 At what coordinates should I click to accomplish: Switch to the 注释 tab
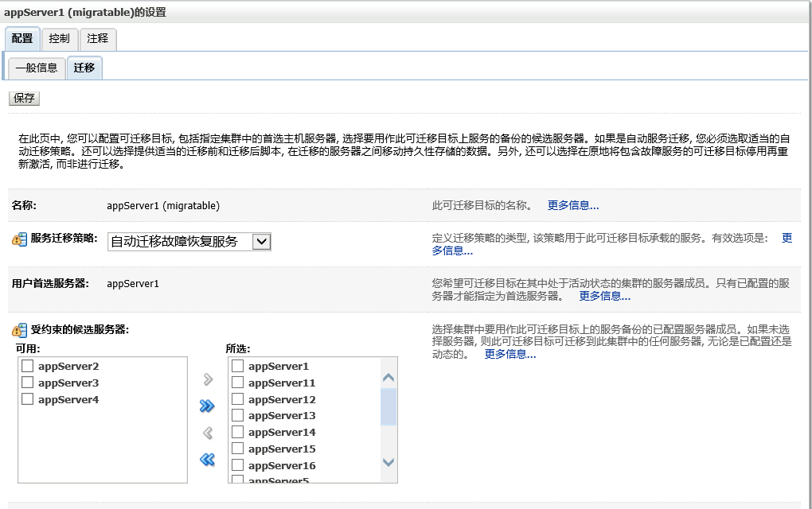[x=97, y=39]
